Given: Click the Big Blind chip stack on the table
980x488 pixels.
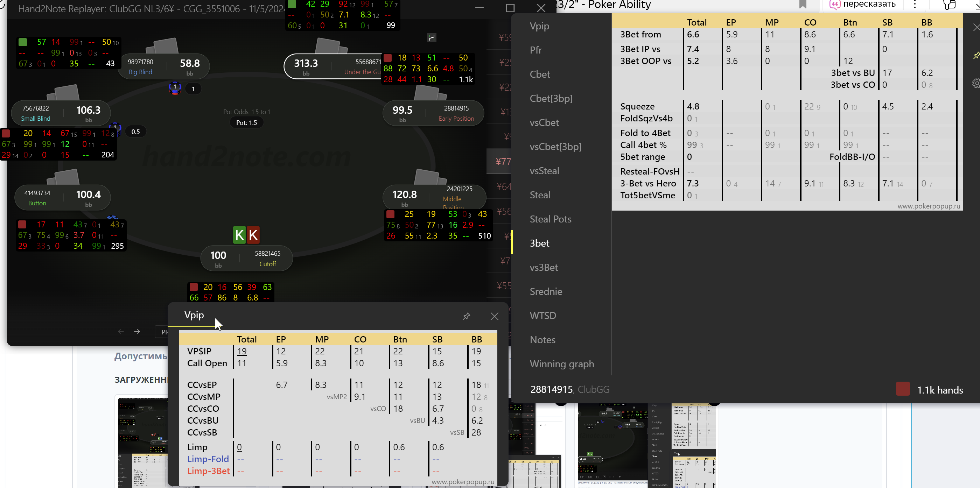Looking at the screenshot, I should [x=175, y=88].
